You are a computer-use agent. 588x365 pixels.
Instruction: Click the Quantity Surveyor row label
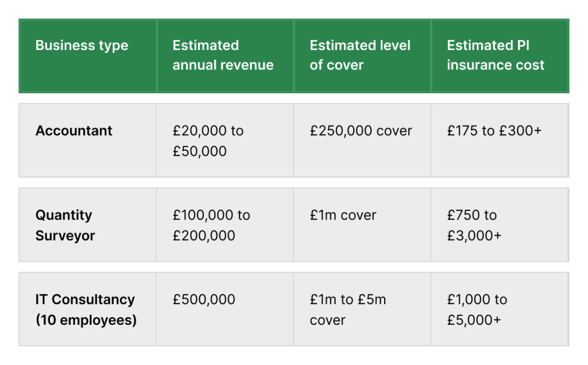point(65,225)
